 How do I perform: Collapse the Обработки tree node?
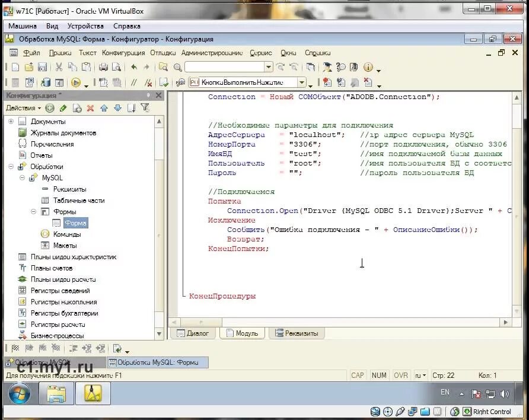click(x=11, y=166)
